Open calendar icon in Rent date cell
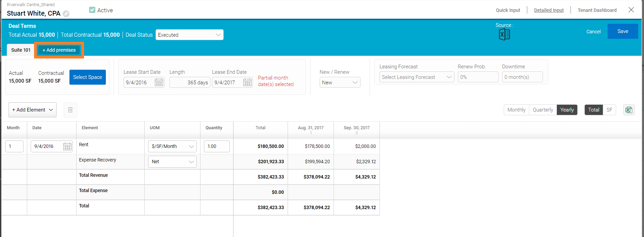The image size is (644, 237). pyautogui.click(x=67, y=147)
